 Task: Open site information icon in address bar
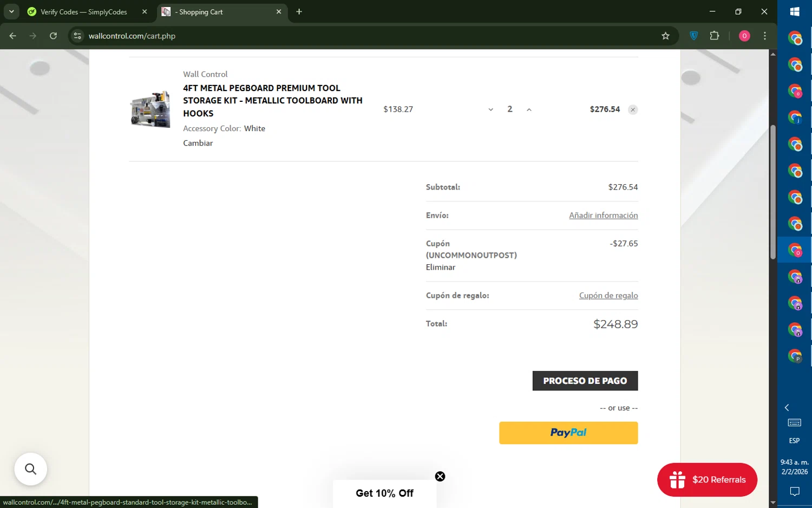pyautogui.click(x=77, y=36)
